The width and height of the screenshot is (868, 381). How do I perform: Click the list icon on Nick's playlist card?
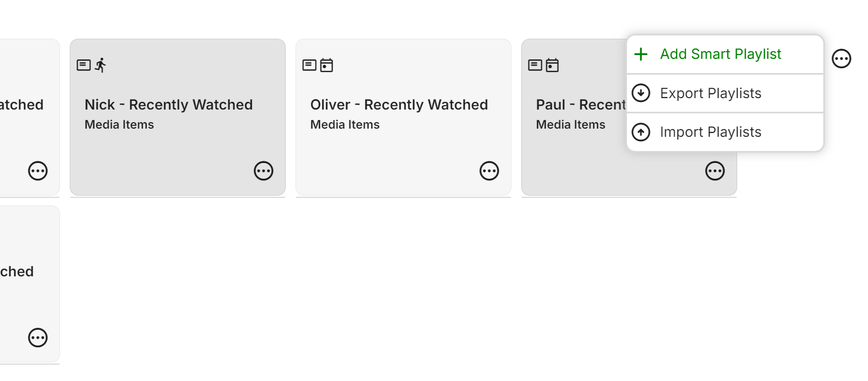pyautogui.click(x=83, y=65)
